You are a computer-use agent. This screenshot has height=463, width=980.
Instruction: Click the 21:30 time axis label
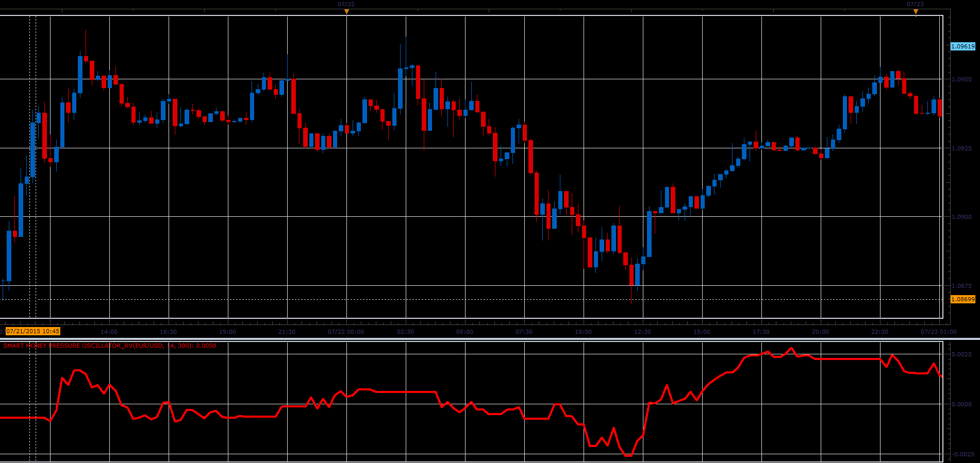287,332
